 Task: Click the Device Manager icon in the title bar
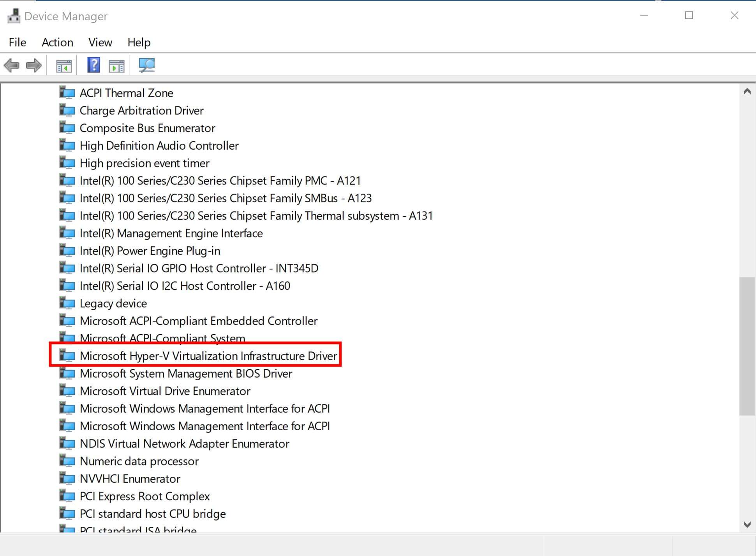(13, 16)
